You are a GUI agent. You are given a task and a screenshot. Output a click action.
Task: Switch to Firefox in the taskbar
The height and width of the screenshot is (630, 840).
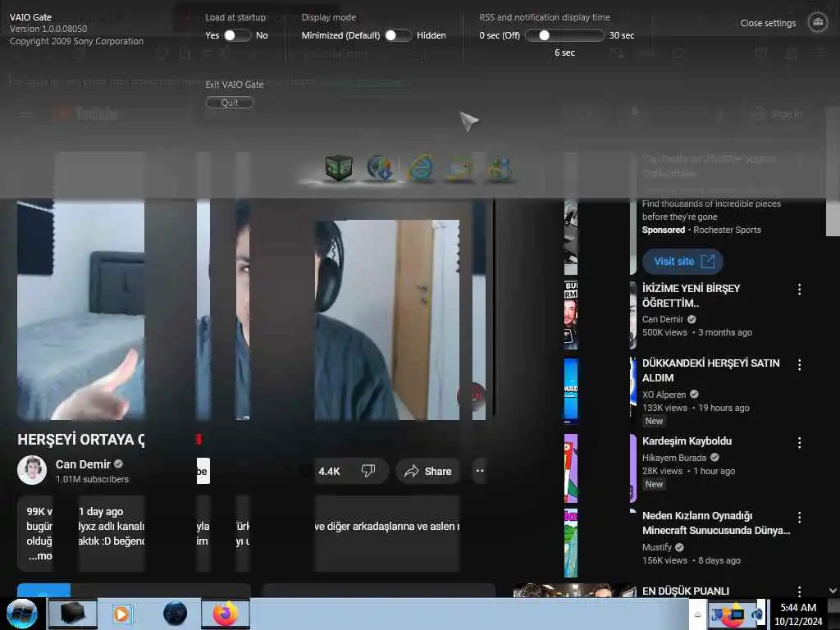pos(226,614)
